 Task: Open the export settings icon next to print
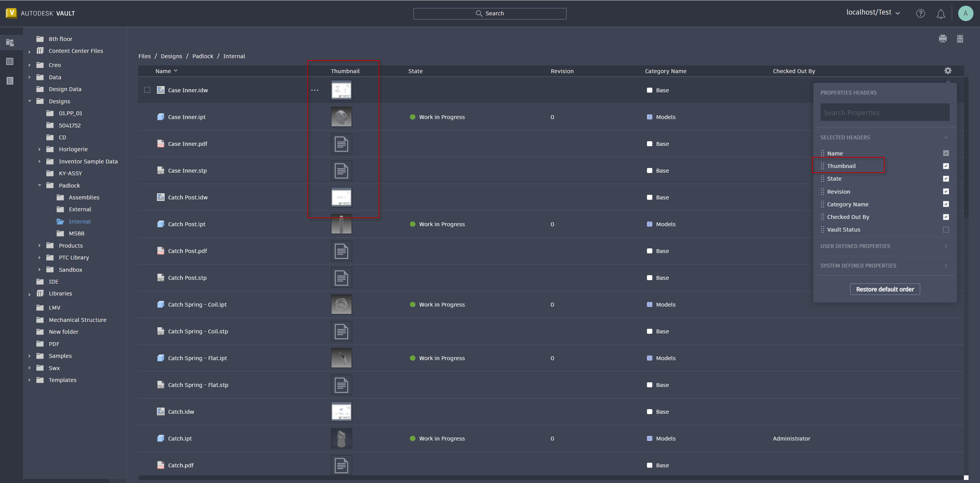point(960,38)
